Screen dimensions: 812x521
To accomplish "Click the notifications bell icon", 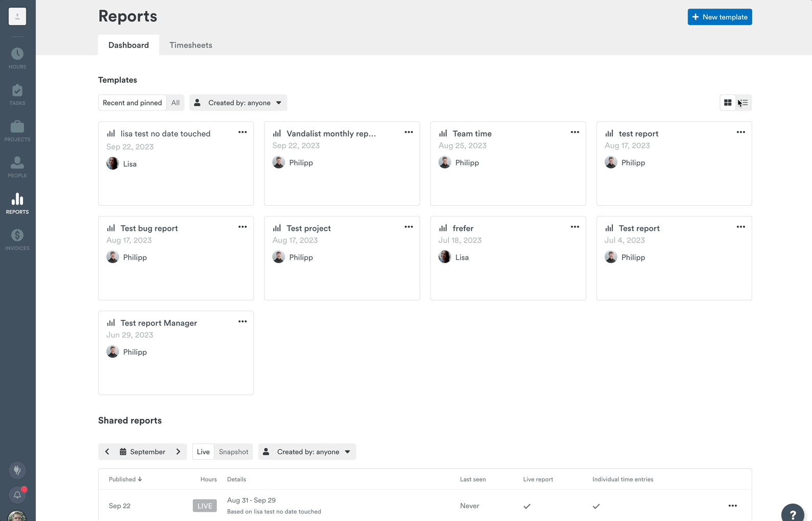I will click(17, 494).
